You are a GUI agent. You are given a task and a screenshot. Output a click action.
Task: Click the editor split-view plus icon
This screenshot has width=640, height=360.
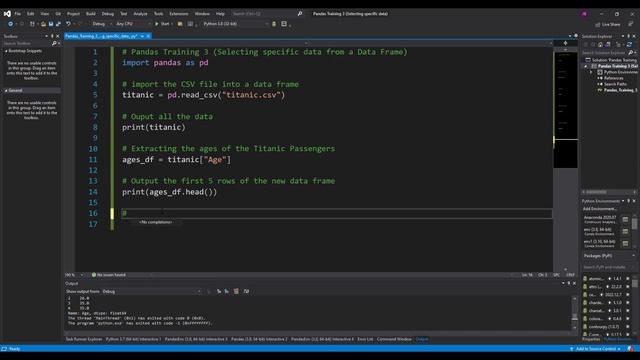point(565,43)
